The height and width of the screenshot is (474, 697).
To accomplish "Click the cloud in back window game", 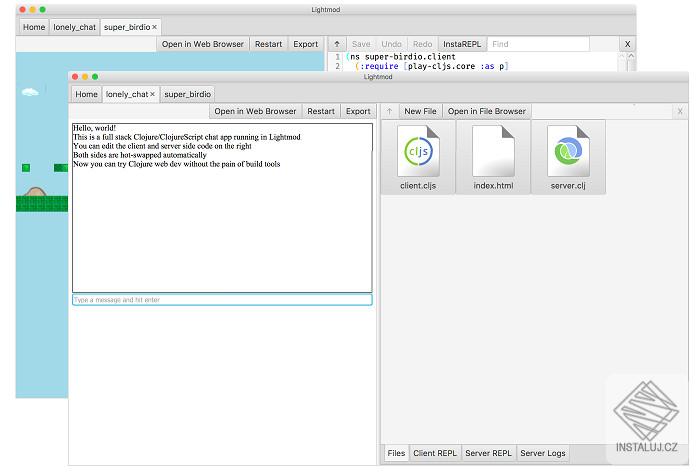I will 30,92.
